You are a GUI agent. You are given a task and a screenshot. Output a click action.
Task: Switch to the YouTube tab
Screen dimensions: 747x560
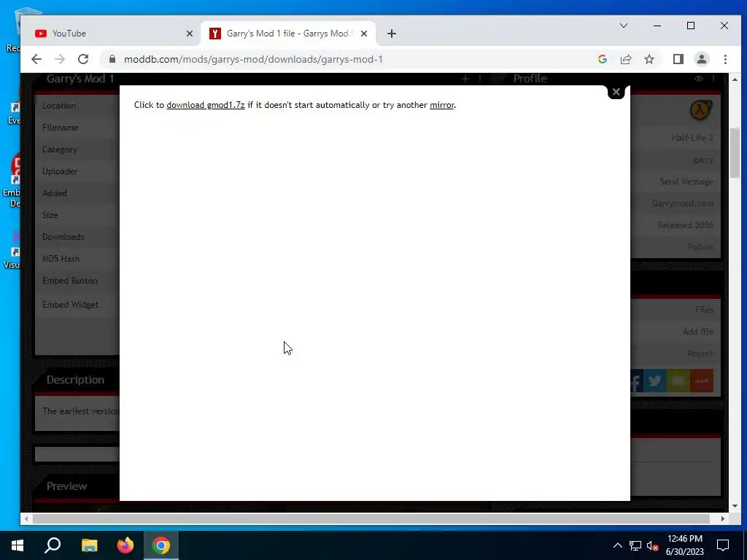coord(109,34)
